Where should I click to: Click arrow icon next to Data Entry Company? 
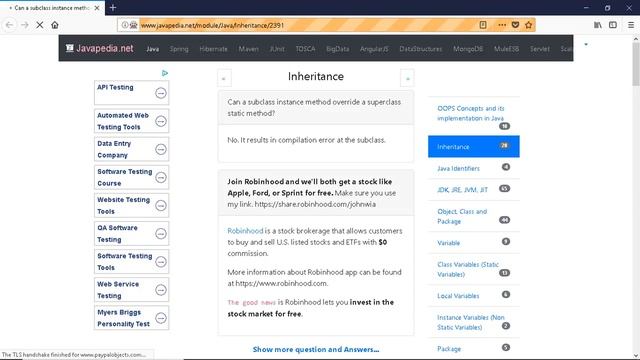pos(161,149)
